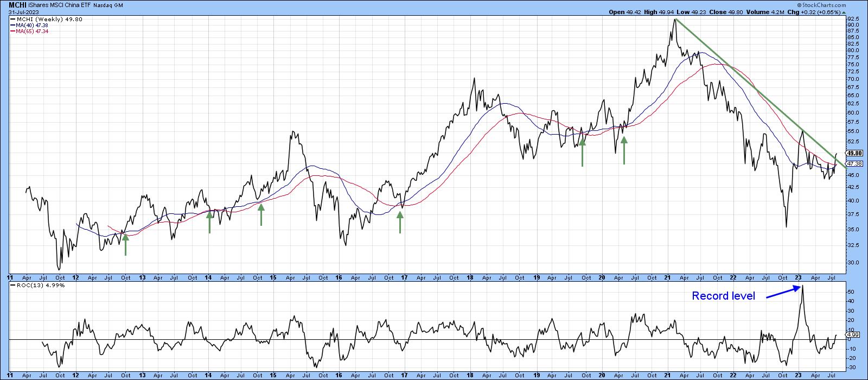Click the green arrow near May 2020
Image resolution: width=868 pixels, height=380 pixels.
(x=624, y=150)
